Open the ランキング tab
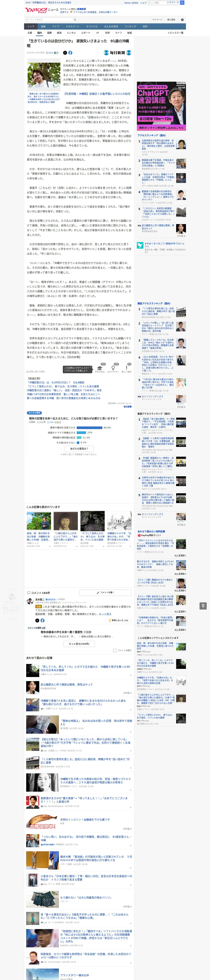The image size is (210, 980). coord(130,27)
